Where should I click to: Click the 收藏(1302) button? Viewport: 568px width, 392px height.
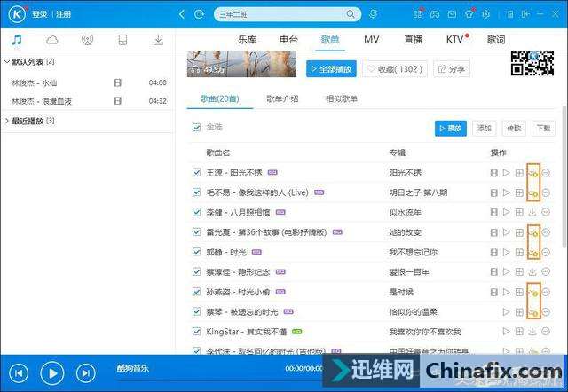[395, 69]
